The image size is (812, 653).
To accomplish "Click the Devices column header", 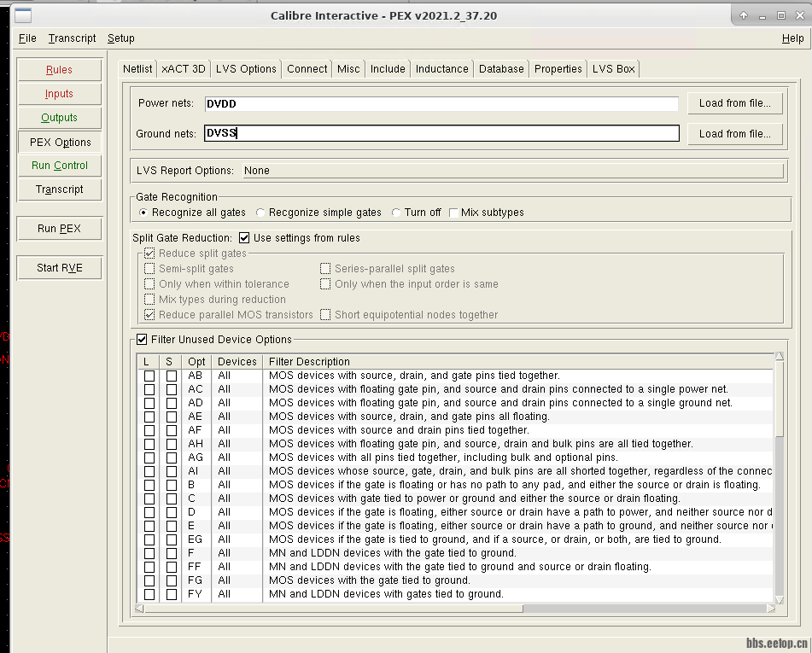I will point(237,361).
